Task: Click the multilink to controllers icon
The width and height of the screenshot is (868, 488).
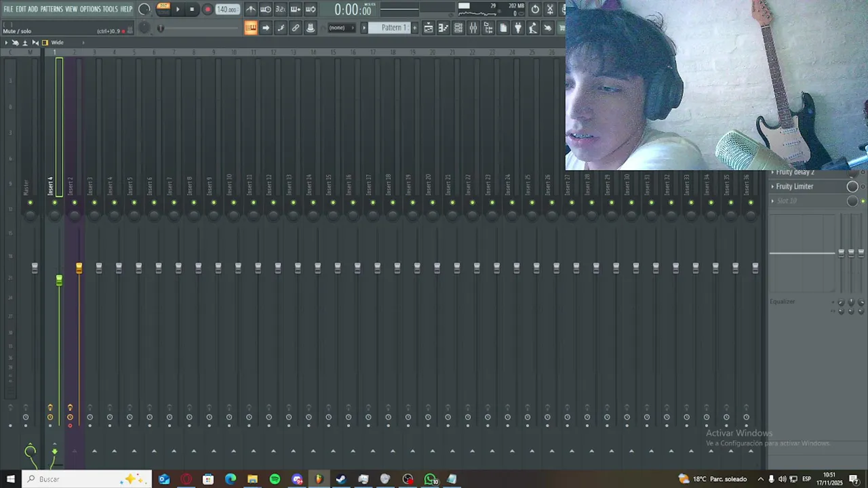Action: pos(296,28)
